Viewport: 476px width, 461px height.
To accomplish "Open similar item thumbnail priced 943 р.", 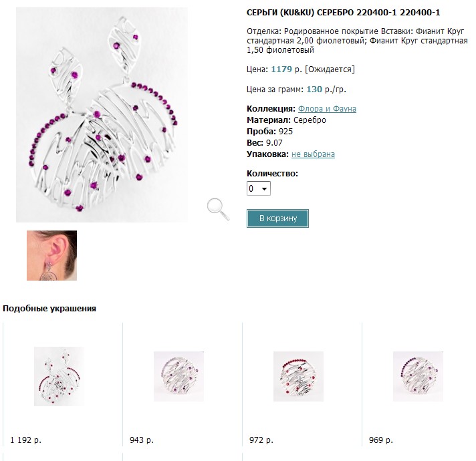I will (178, 376).
